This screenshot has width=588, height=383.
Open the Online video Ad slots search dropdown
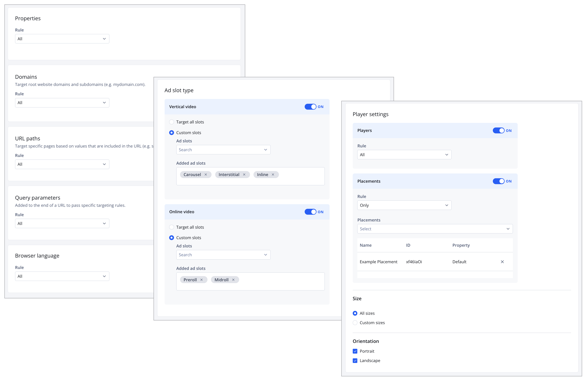(x=223, y=255)
